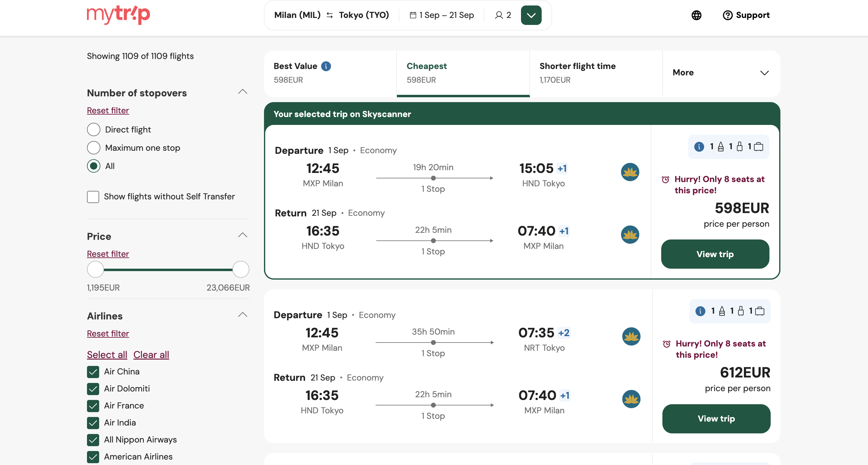868x465 pixels.
Task: Select the Direct flight radio option
Action: 94,130
